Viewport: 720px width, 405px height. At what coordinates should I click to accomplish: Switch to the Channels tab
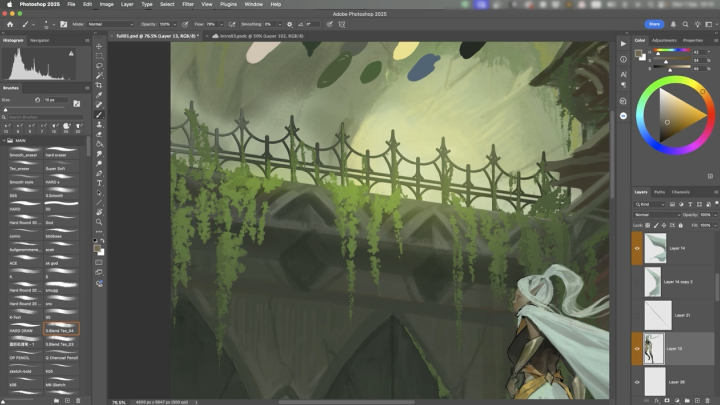click(681, 192)
